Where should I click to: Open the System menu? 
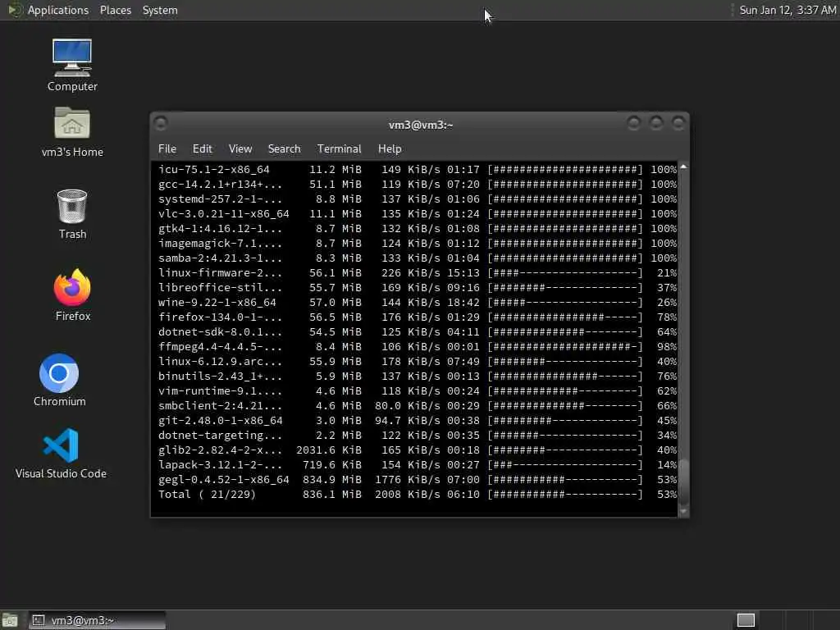pos(160,10)
